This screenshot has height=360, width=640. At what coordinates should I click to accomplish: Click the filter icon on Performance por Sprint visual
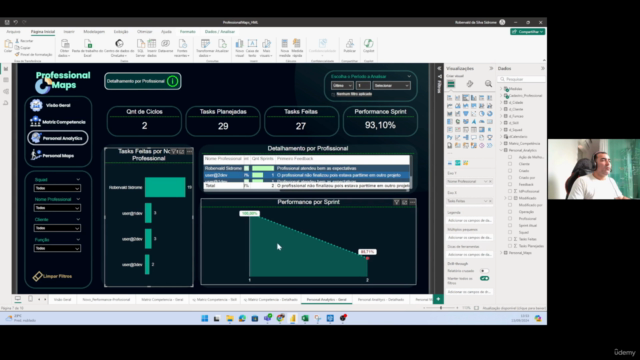396,202
